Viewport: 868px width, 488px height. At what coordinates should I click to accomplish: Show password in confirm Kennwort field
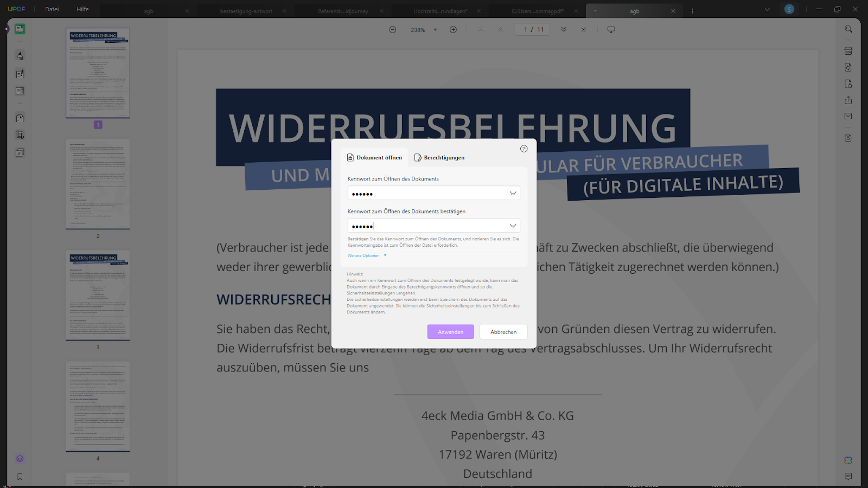pos(513,226)
